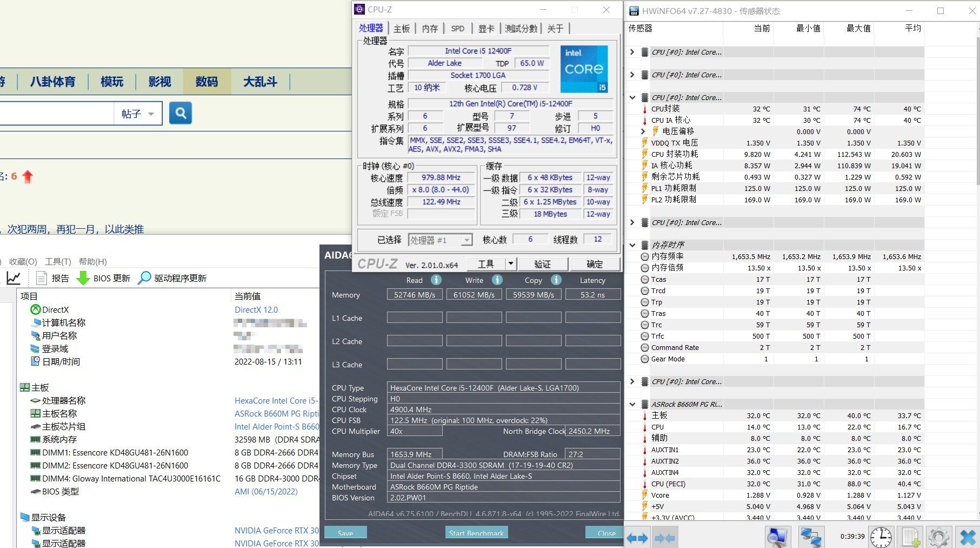Click the 驱动程序更新 magnifier icon
980x548 pixels.
[144, 278]
